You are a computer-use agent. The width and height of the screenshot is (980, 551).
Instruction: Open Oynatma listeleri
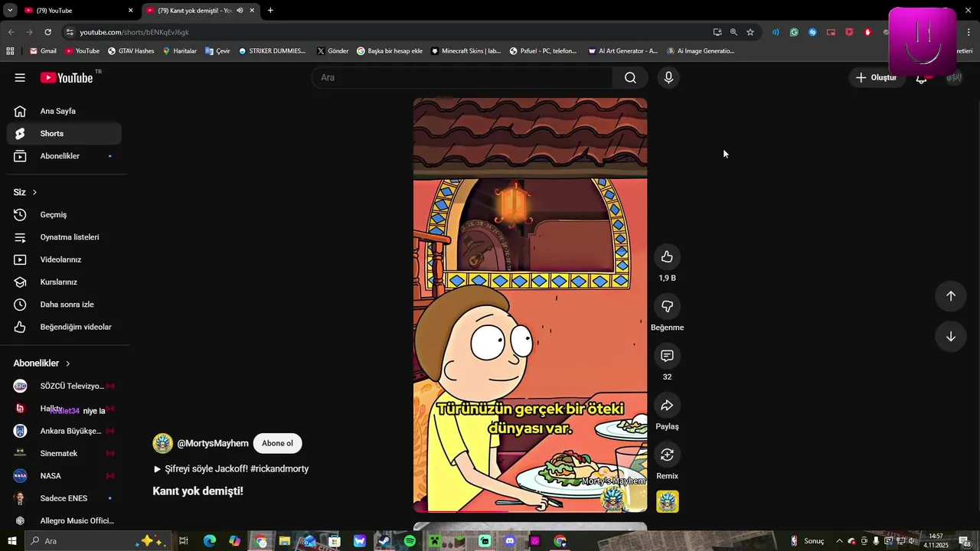point(64,237)
